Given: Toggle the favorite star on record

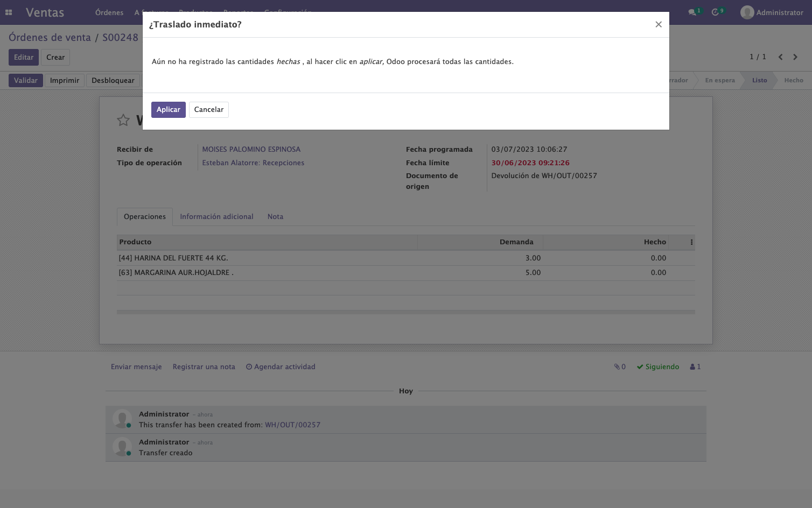Looking at the screenshot, I should point(123,120).
